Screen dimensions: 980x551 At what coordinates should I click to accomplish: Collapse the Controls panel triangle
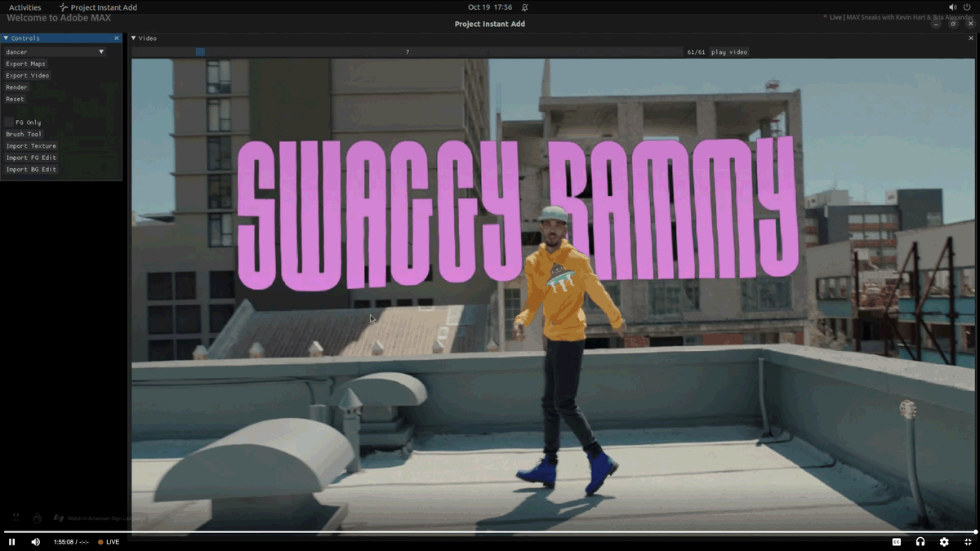click(6, 38)
